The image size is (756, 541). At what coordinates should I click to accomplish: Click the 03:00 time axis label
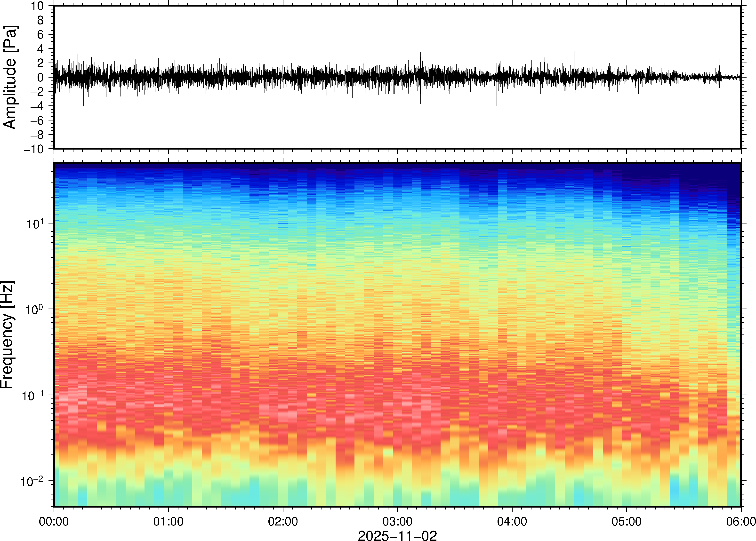(x=397, y=521)
